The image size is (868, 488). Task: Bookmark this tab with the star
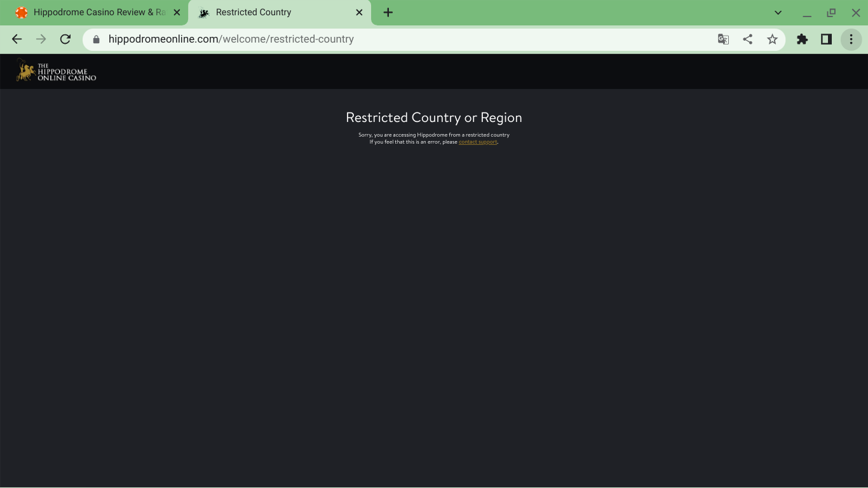click(x=772, y=39)
